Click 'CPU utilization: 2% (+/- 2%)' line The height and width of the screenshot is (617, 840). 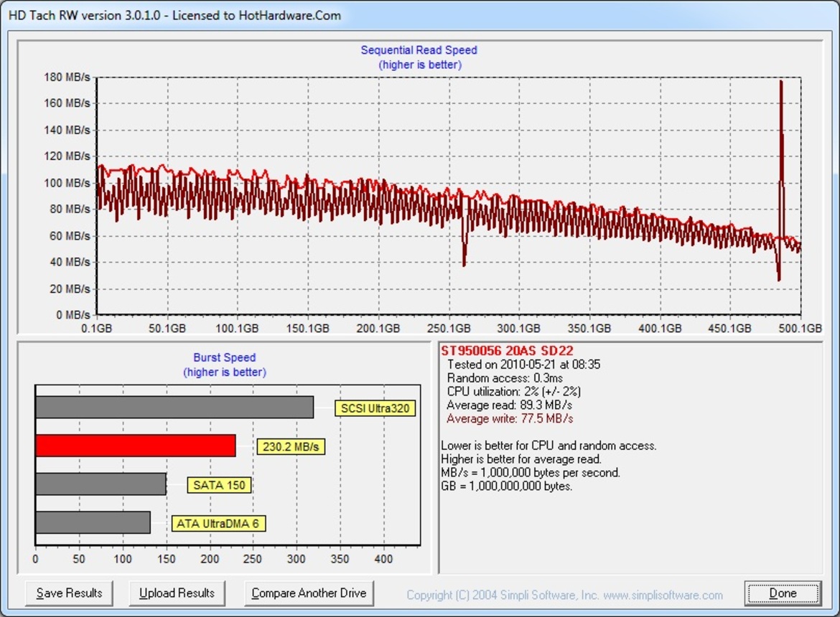[514, 391]
